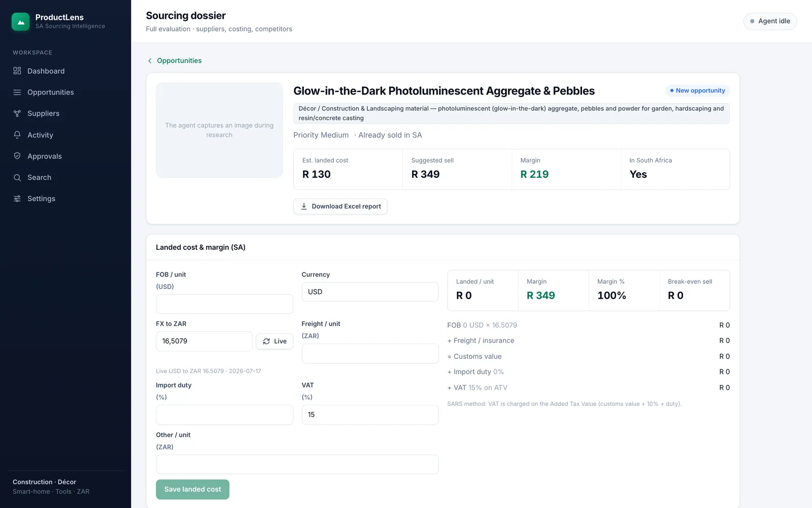This screenshot has height=508, width=812.
Task: Click the back chevron beside Opportunities
Action: 150,61
